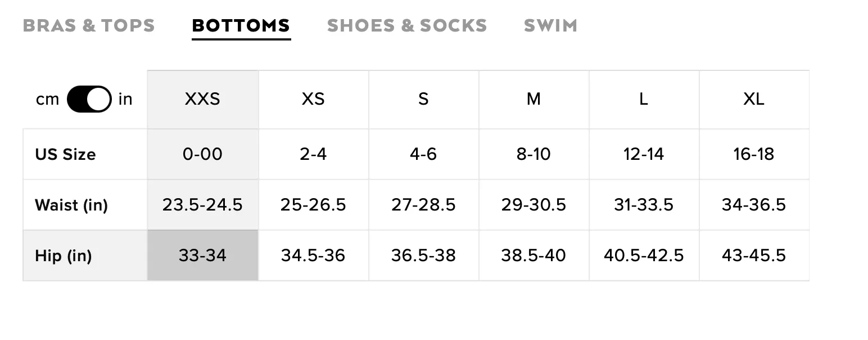
Task: Select the 8-10 US size cell
Action: (x=534, y=154)
